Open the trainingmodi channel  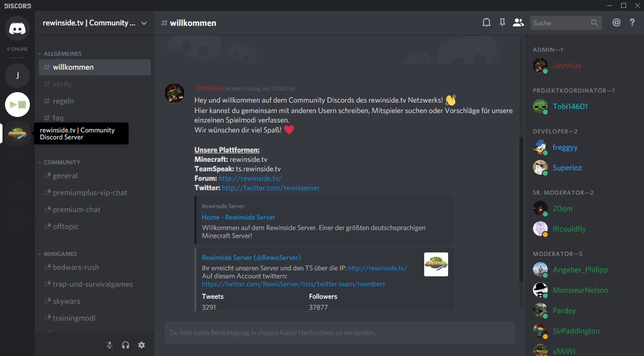coord(95,318)
